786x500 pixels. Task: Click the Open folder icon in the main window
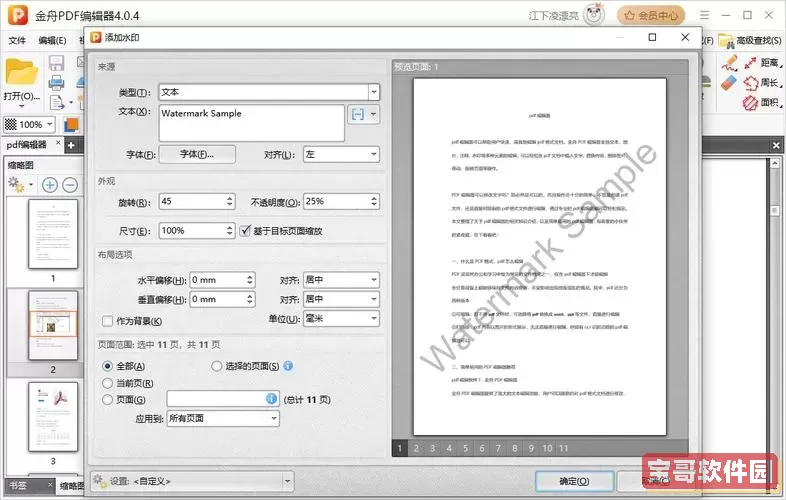pyautogui.click(x=22, y=72)
